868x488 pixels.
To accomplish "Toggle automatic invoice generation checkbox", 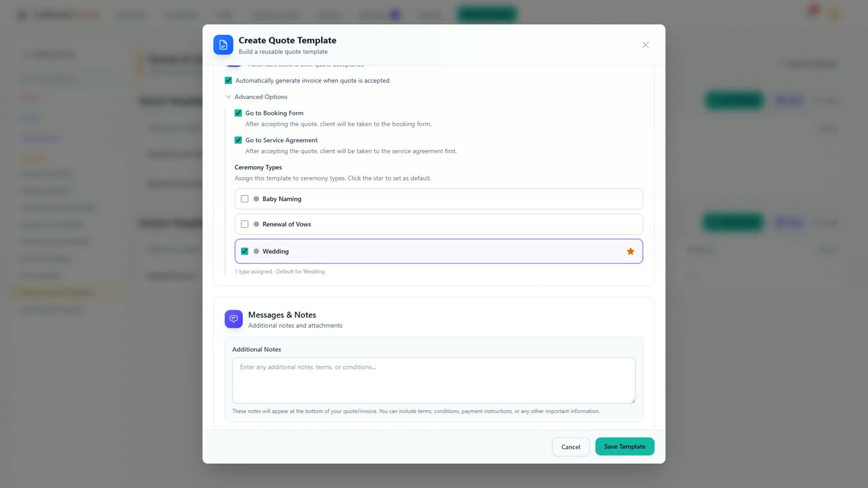I will pyautogui.click(x=228, y=80).
